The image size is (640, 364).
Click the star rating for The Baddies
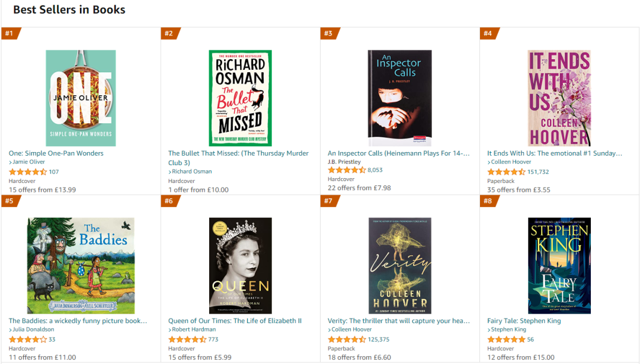click(28, 340)
